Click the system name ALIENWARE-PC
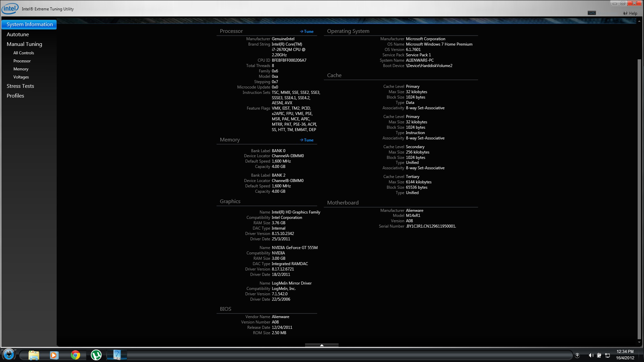Viewport: 644px width, 362px height. (420, 60)
